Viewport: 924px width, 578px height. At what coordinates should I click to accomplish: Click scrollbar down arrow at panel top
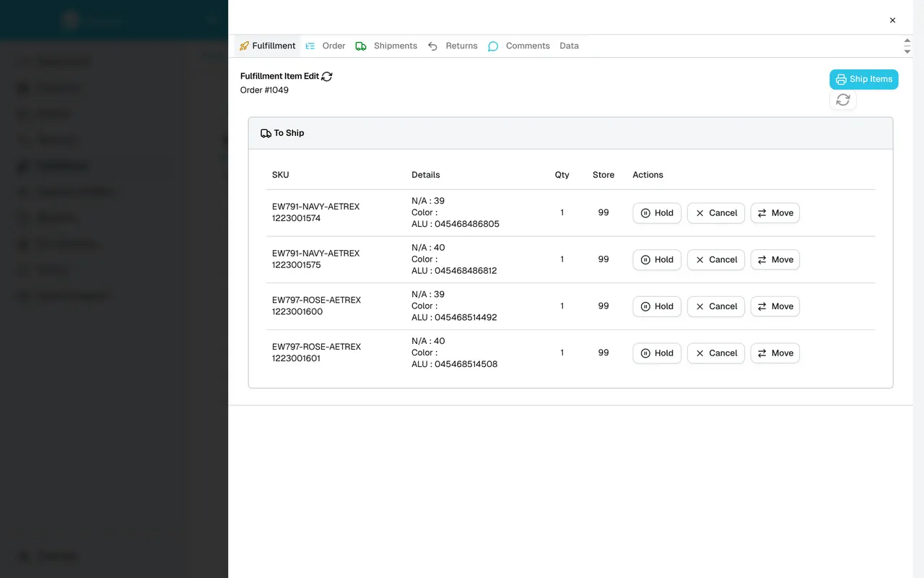907,51
